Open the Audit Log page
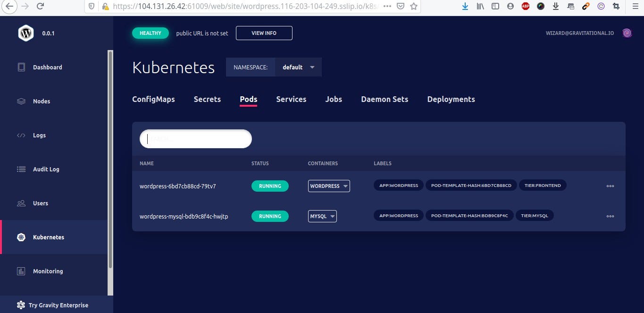Image resolution: width=644 pixels, height=313 pixels. click(46, 169)
